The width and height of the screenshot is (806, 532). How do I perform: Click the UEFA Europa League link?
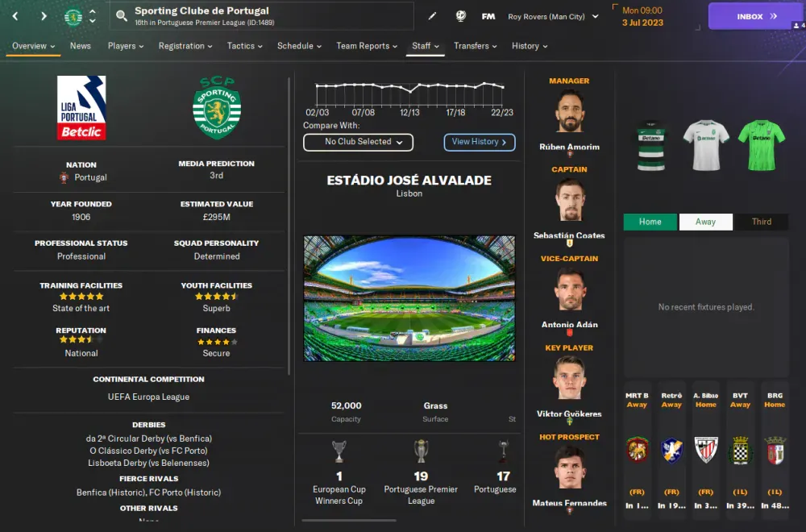[x=148, y=397]
